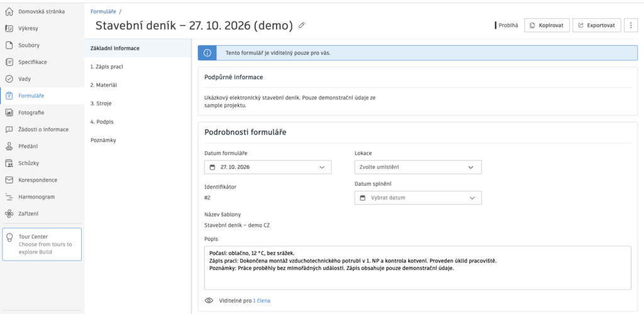Open Harmonogram in sidebar
Screen dimensions: 644x314
tap(42, 197)
